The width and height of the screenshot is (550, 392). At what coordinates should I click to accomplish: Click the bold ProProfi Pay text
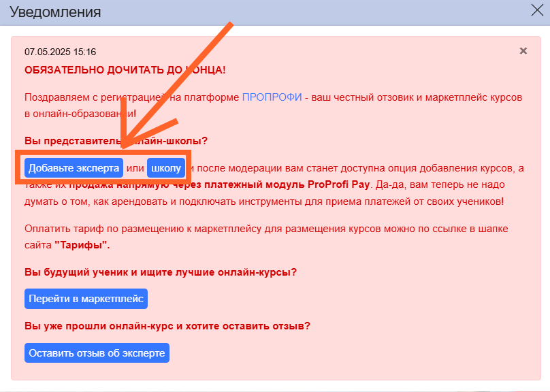[338, 185]
